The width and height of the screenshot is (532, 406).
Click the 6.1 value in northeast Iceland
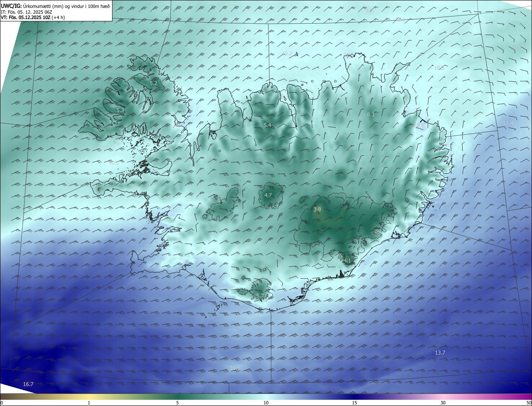tap(371, 114)
